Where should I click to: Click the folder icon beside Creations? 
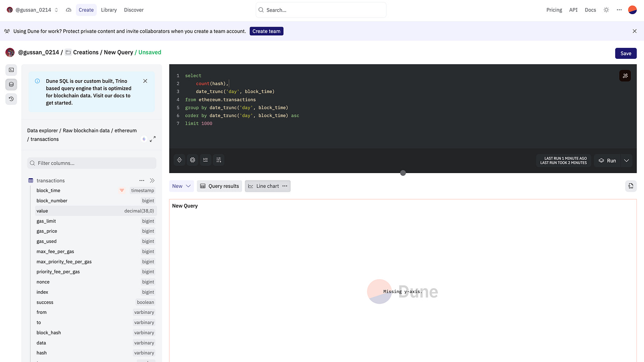pos(68,52)
